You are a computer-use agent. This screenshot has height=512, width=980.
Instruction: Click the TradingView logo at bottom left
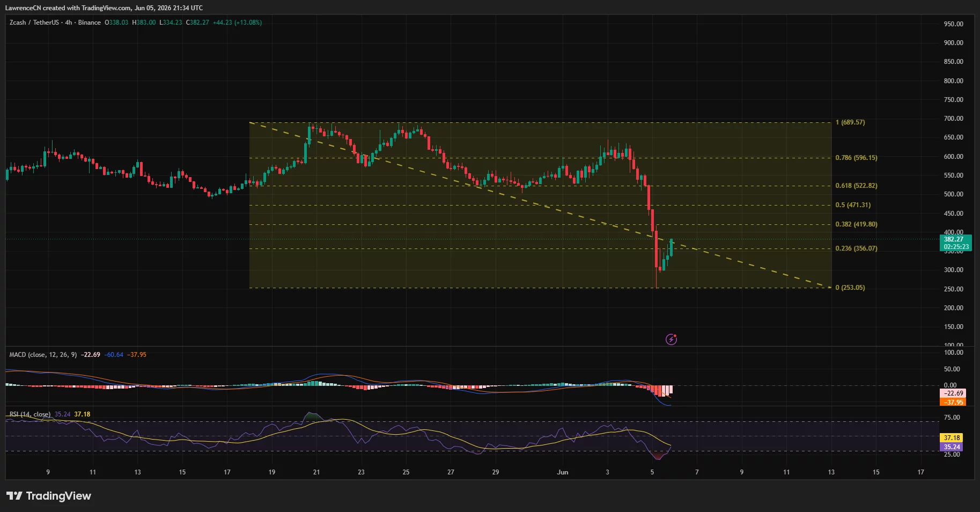click(49, 496)
